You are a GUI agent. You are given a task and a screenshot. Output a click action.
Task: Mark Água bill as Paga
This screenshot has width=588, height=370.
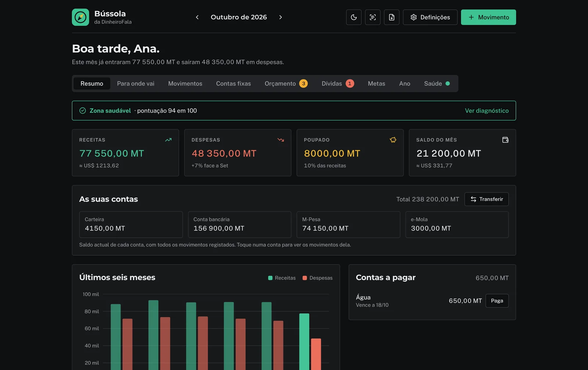[497, 301]
